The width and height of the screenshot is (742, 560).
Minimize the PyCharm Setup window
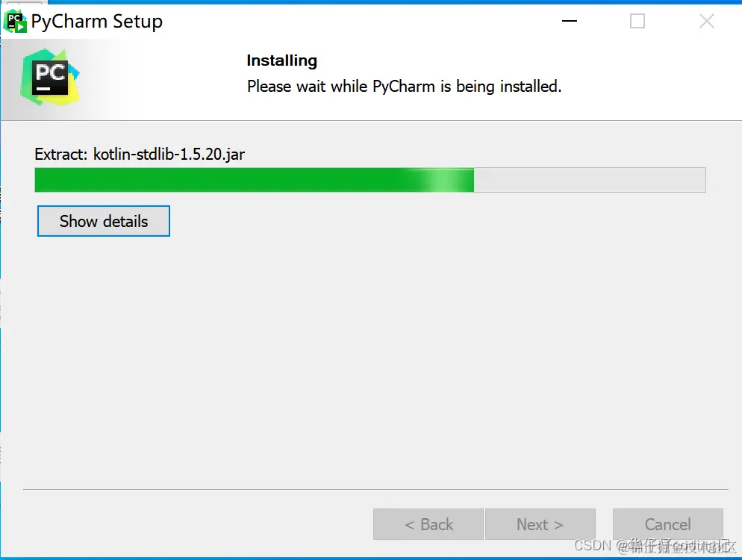pos(570,21)
